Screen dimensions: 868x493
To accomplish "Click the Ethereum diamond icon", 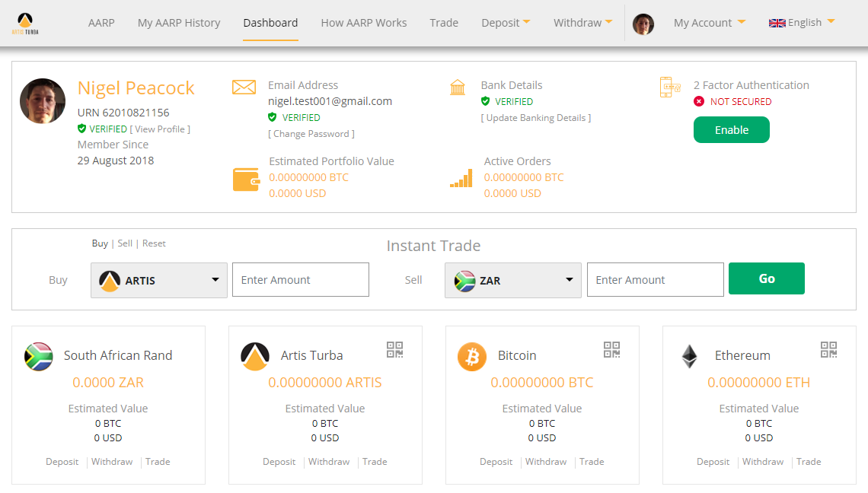I will pos(689,356).
